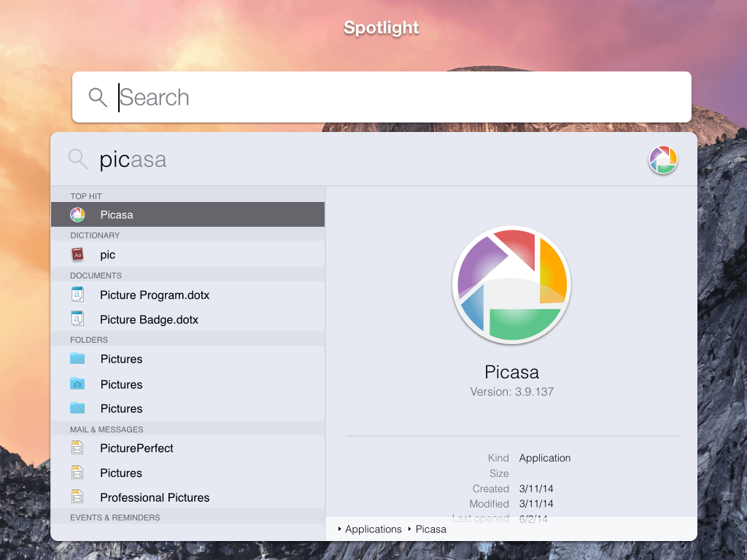The image size is (747, 560).
Task: Open Picture Program.dotx document
Action: (187, 295)
